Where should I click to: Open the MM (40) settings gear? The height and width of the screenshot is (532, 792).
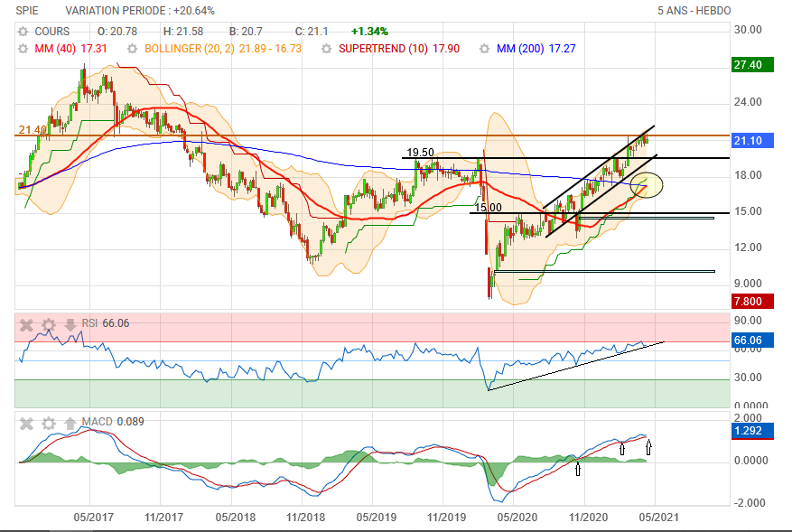pos(23,49)
